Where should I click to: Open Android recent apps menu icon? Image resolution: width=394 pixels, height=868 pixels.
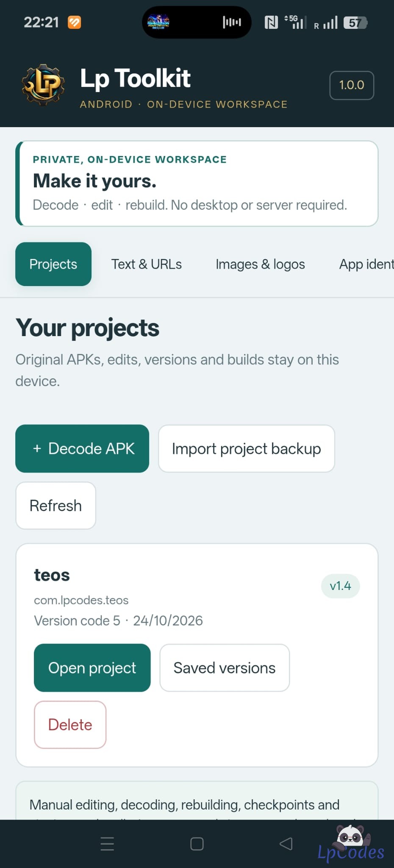107,843
